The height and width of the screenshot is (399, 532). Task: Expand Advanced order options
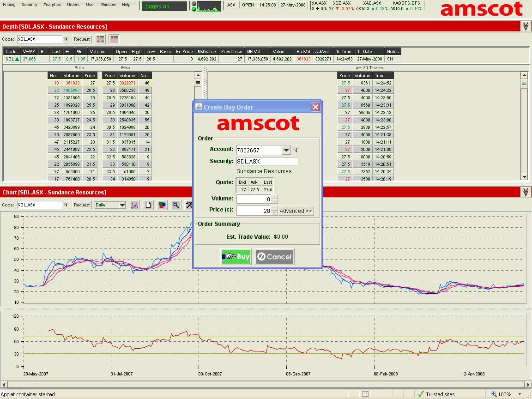[x=296, y=211]
